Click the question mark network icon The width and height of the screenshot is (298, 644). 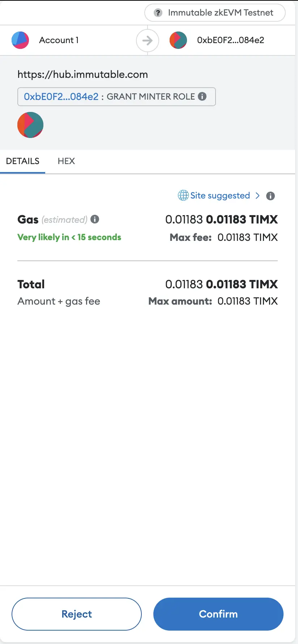tap(158, 13)
